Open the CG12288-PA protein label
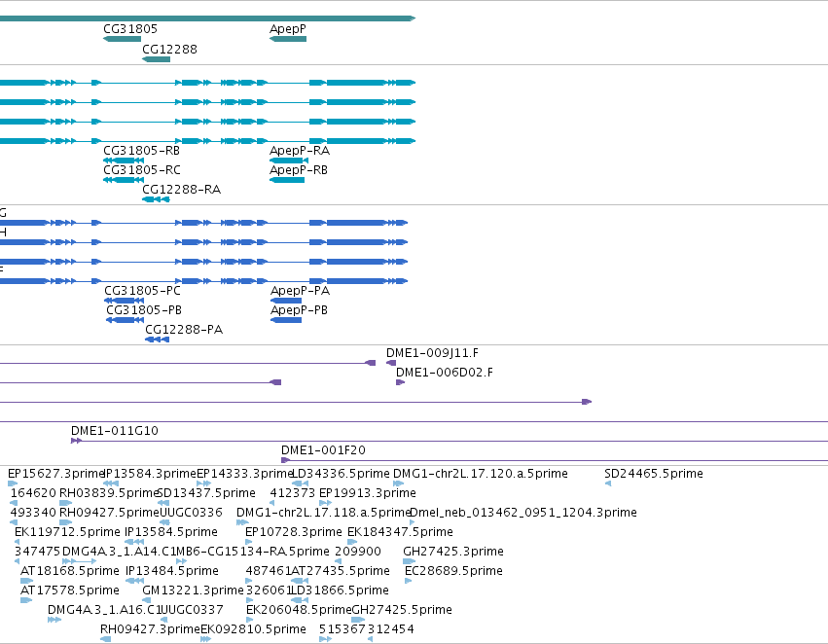Image resolution: width=828 pixels, height=644 pixels. click(x=184, y=330)
